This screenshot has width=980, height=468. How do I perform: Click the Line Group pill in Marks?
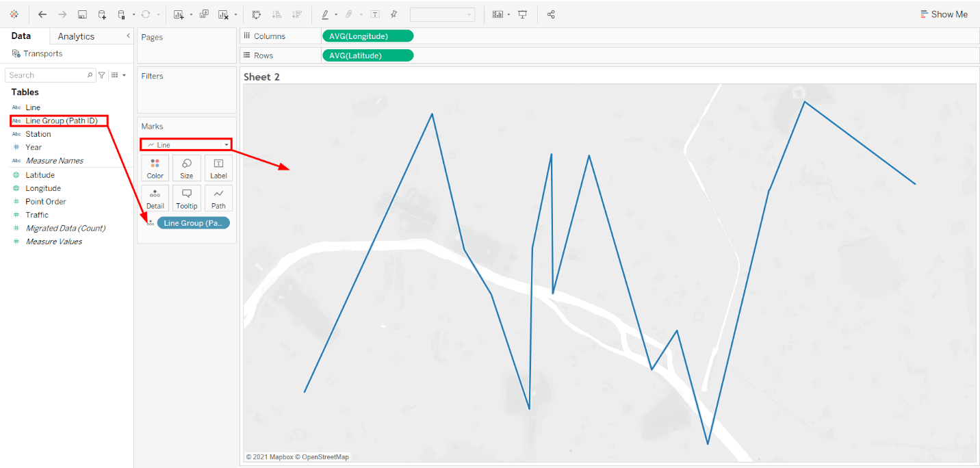coord(194,223)
